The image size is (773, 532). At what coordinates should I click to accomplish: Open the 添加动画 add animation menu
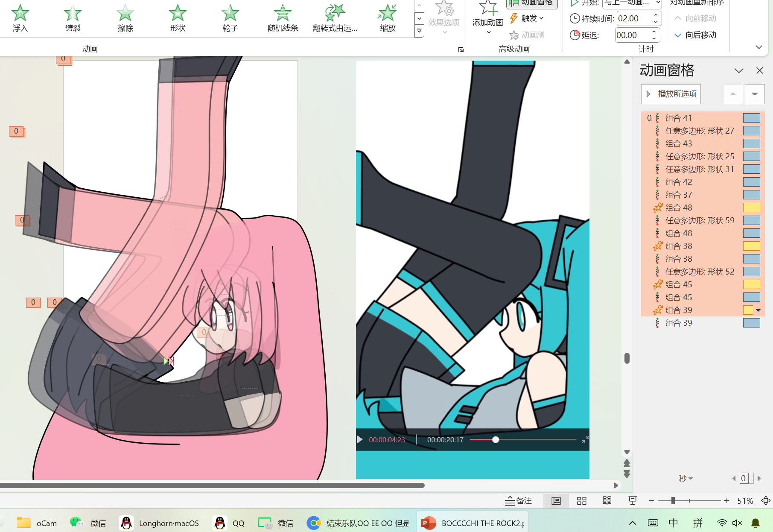(x=487, y=18)
